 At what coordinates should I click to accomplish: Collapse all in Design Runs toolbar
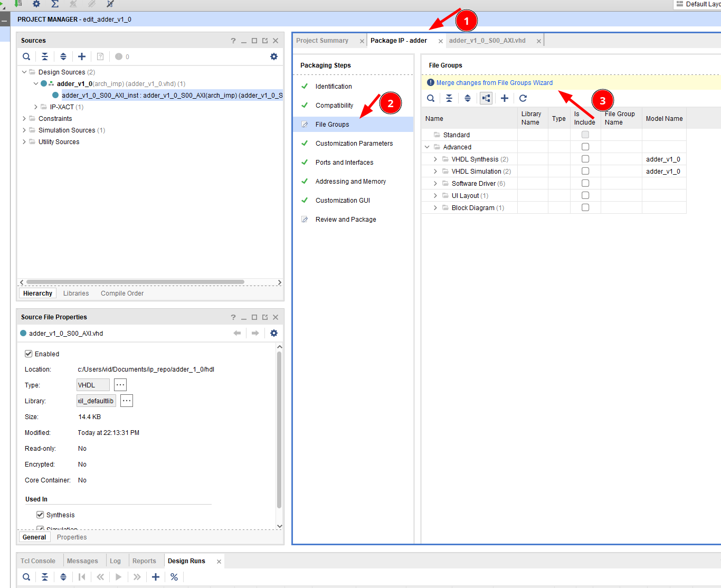[45, 577]
